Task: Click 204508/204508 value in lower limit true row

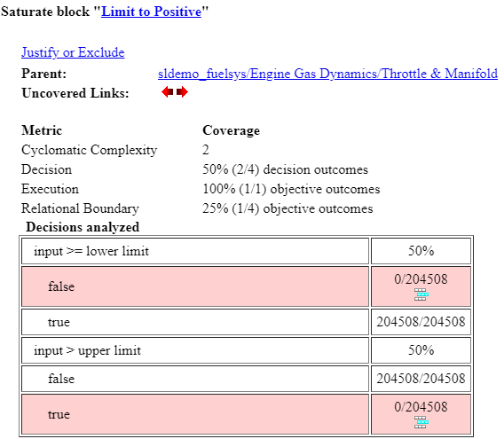Action: (421, 322)
